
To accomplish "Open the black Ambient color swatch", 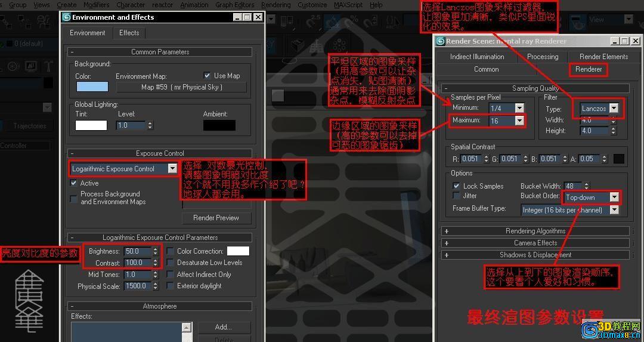I will [219, 125].
